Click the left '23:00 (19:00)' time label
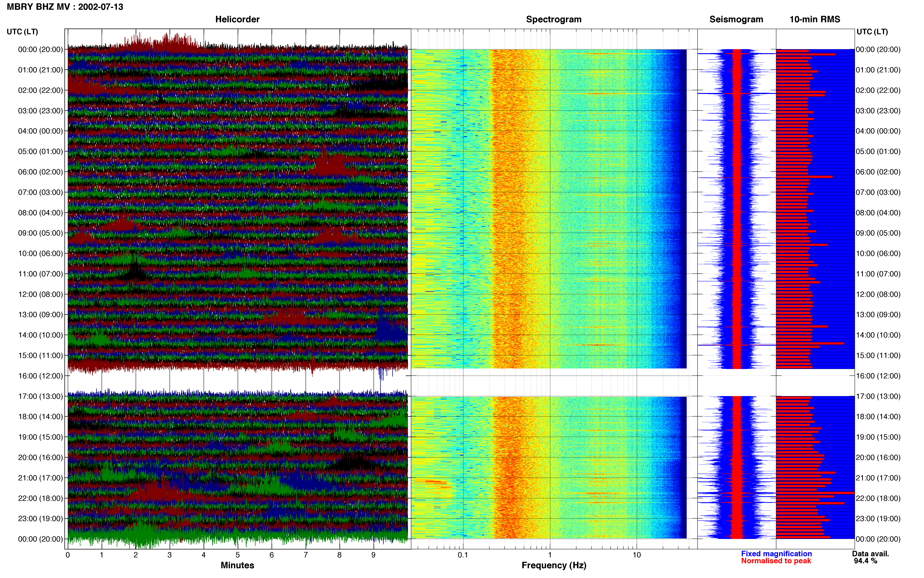This screenshot has width=924, height=578. [x=41, y=519]
